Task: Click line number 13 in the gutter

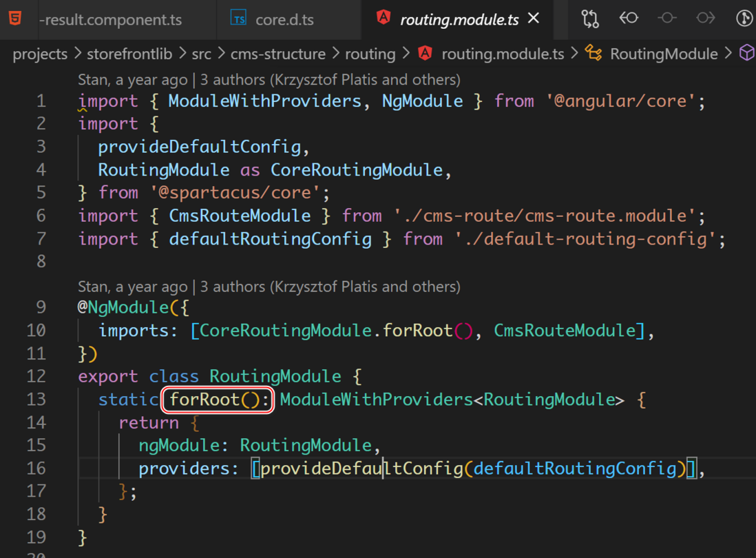Action: (36, 400)
